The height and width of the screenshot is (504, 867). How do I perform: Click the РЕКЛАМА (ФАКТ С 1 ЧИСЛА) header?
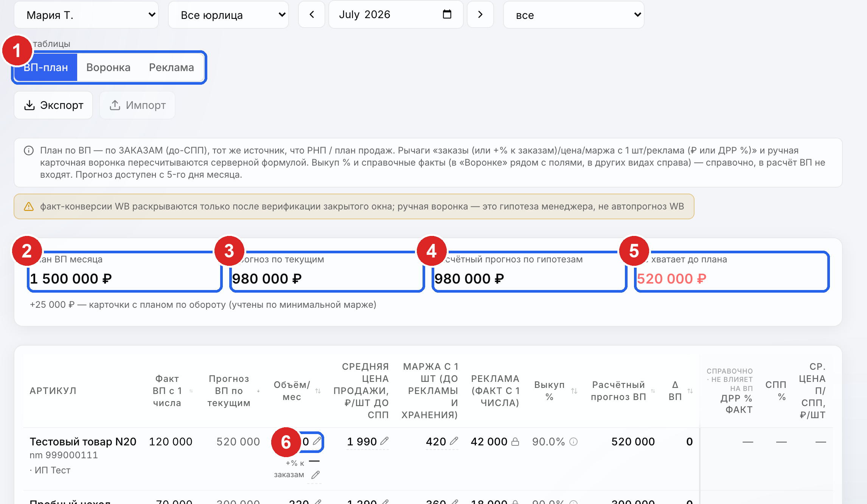pyautogui.click(x=495, y=391)
